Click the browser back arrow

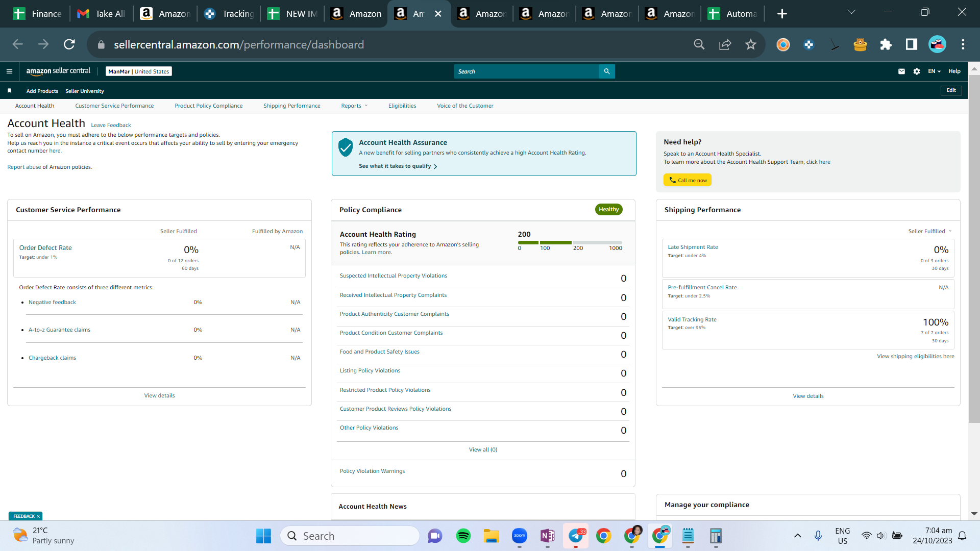[x=18, y=44]
